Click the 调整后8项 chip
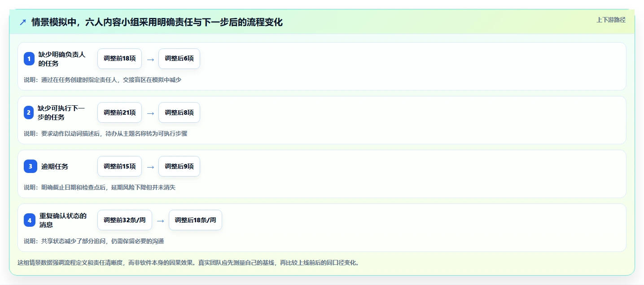 179,112
